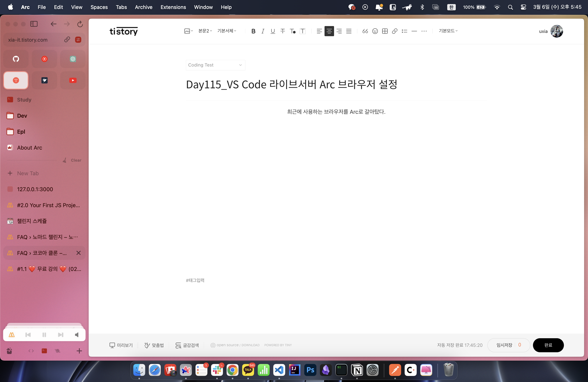Enable right text alignment
Viewport: 588px width, 382px height.
[x=339, y=31]
